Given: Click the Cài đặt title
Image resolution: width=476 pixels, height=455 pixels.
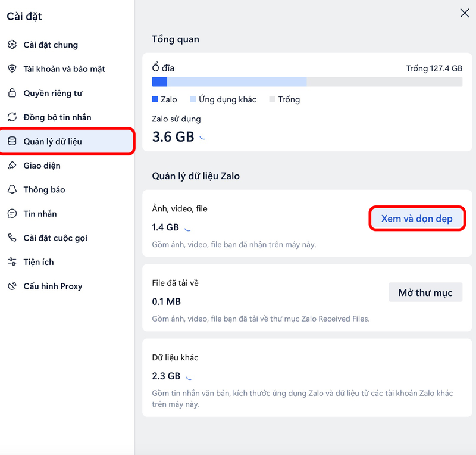Looking at the screenshot, I should [24, 16].
